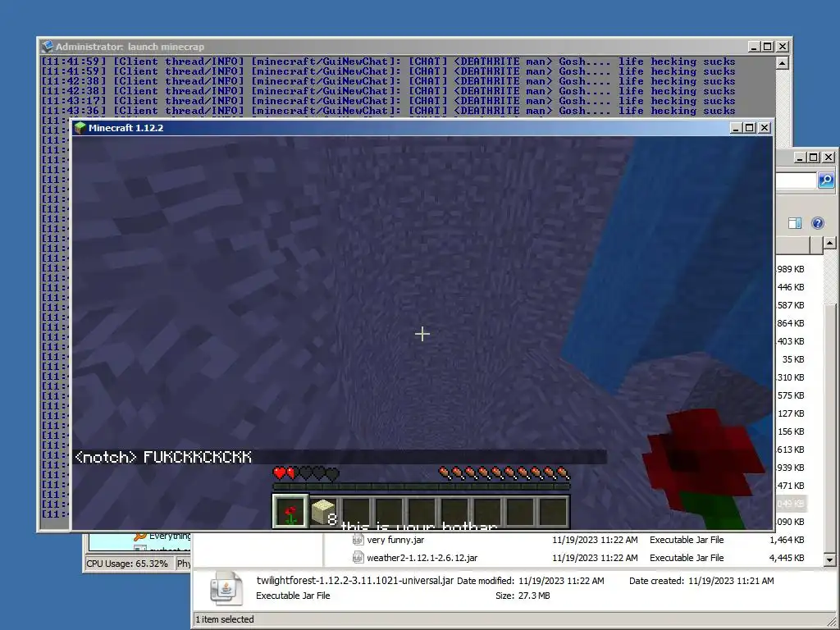The height and width of the screenshot is (630, 840).
Task: Click the 35 KB size entry
Action: [x=793, y=359]
